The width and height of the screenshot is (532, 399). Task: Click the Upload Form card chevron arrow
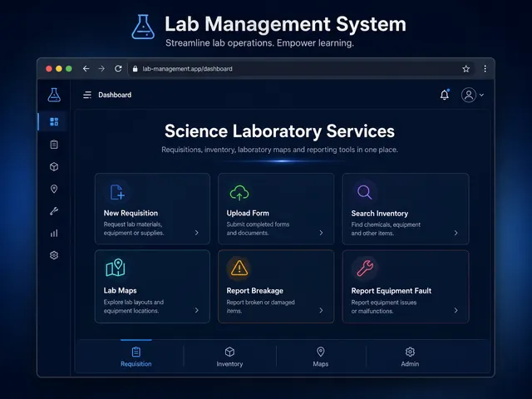(x=321, y=233)
